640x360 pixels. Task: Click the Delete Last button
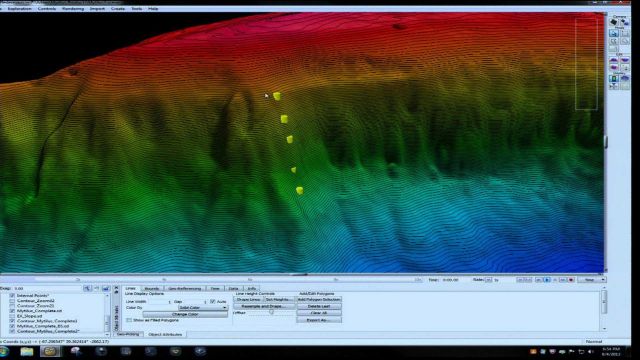[319, 306]
